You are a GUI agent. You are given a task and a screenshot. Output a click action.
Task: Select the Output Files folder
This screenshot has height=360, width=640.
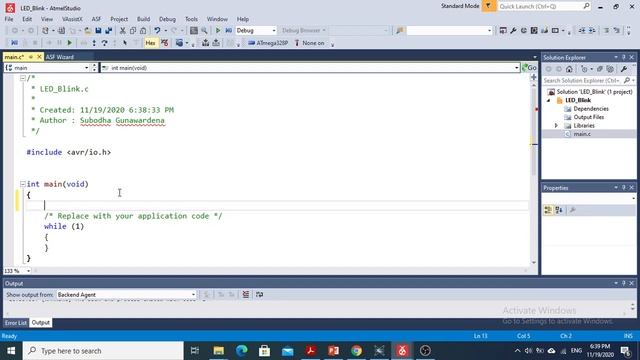(x=589, y=117)
